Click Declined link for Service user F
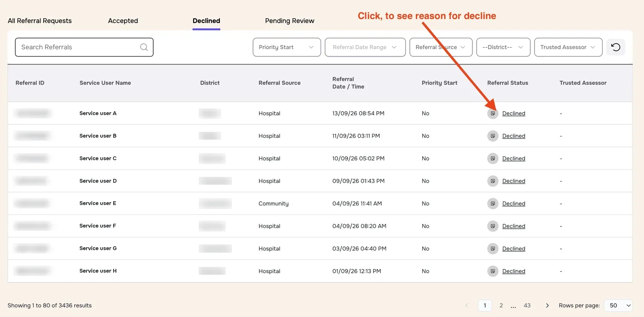 pyautogui.click(x=513, y=226)
